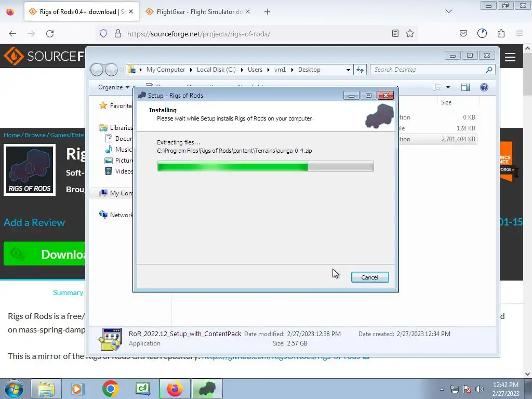The image size is (532, 399).
Task: Go back in Firefox
Action: (x=12, y=34)
